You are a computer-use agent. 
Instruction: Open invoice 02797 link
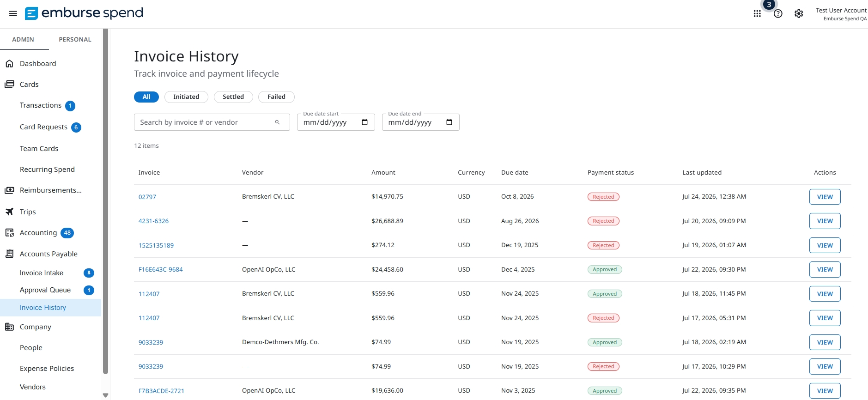point(147,197)
